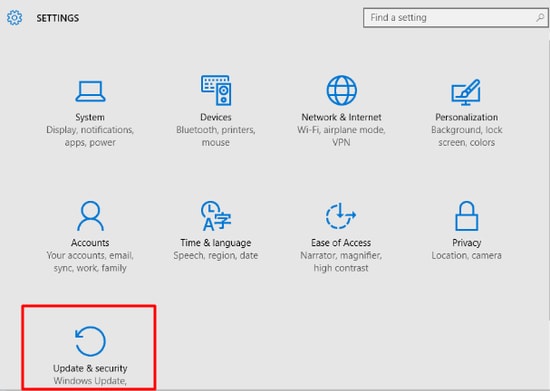
Task: Click 'Speech, region, date' description
Action: pos(216,255)
